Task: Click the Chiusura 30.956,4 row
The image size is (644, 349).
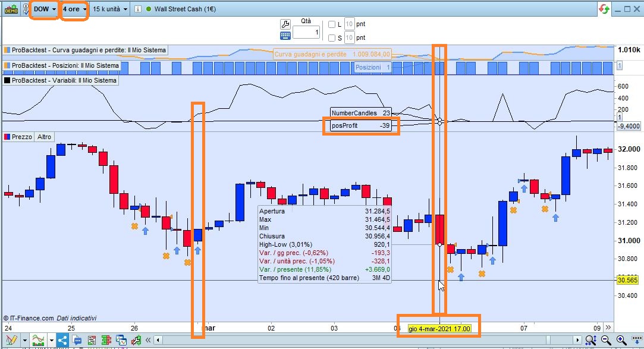Action: click(325, 236)
